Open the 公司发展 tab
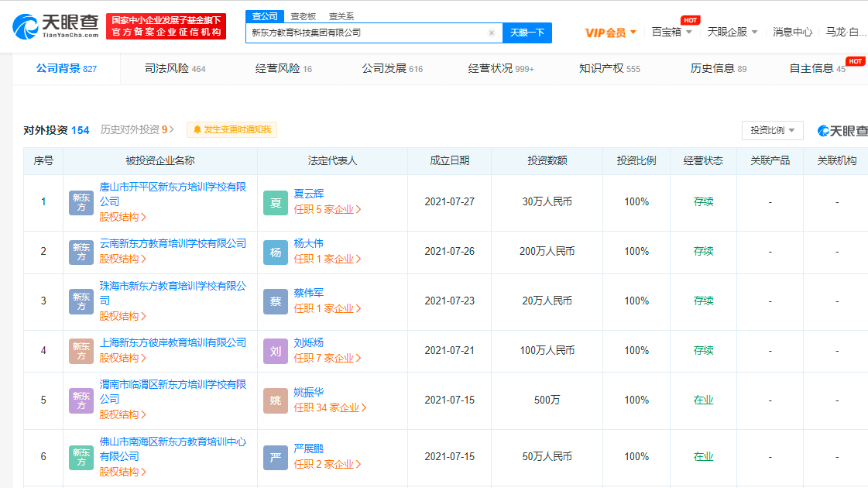Image resolution: width=868 pixels, height=488 pixels. 392,69
